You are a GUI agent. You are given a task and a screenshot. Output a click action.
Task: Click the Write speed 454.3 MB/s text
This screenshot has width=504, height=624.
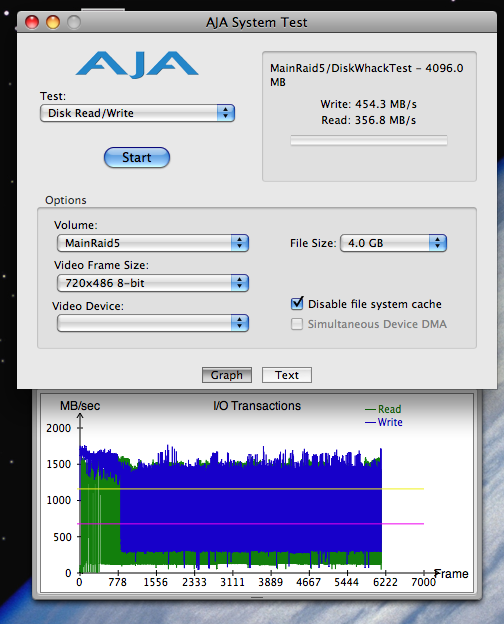(x=369, y=104)
